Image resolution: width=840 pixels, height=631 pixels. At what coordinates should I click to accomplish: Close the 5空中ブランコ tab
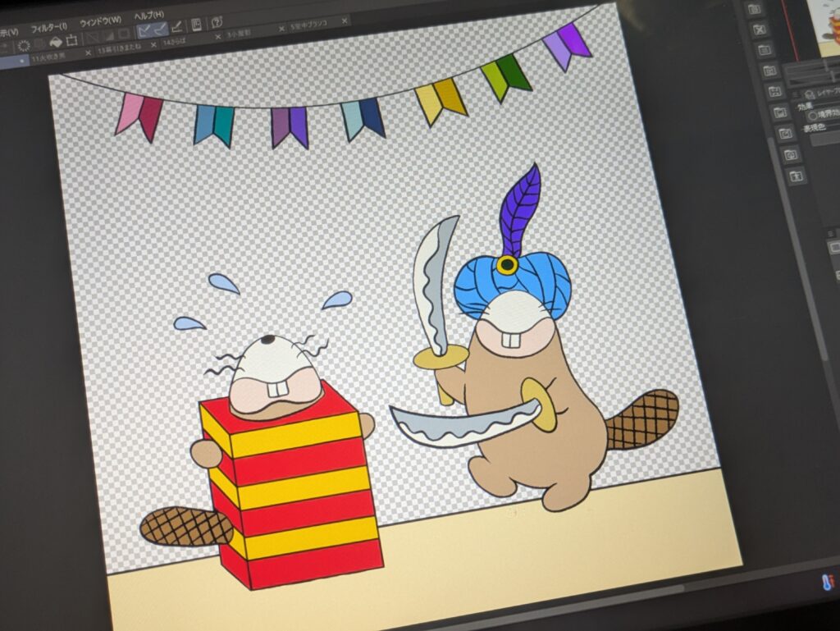coord(345,21)
